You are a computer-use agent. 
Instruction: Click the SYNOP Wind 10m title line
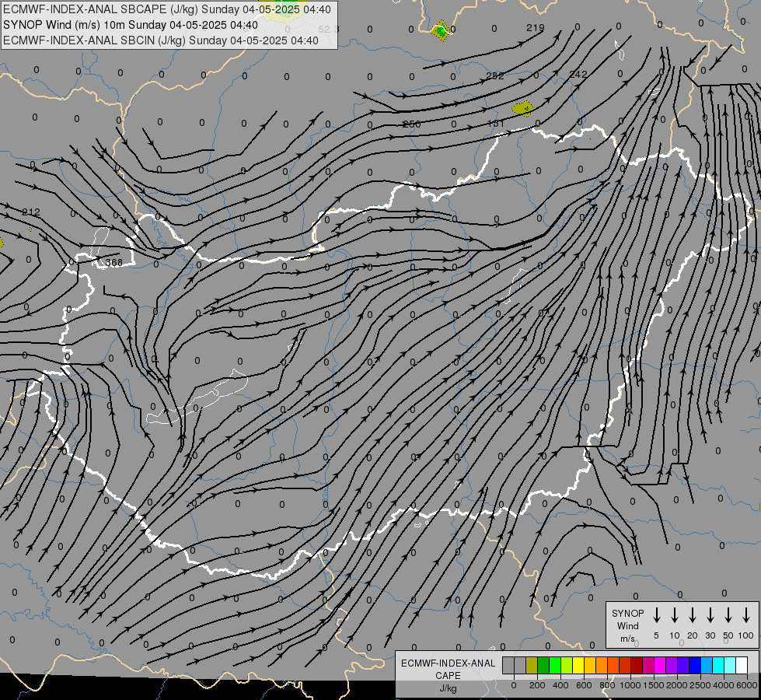pos(130,25)
